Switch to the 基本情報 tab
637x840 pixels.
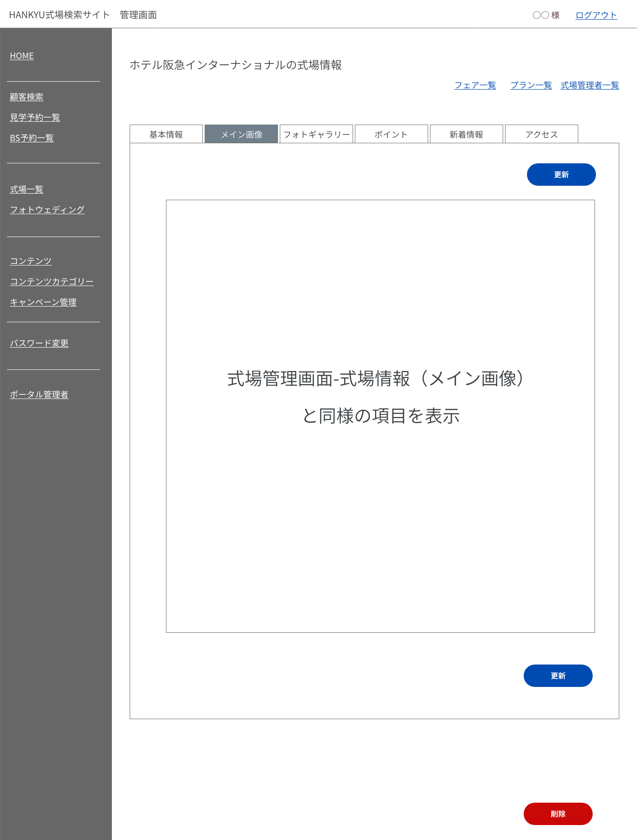166,134
